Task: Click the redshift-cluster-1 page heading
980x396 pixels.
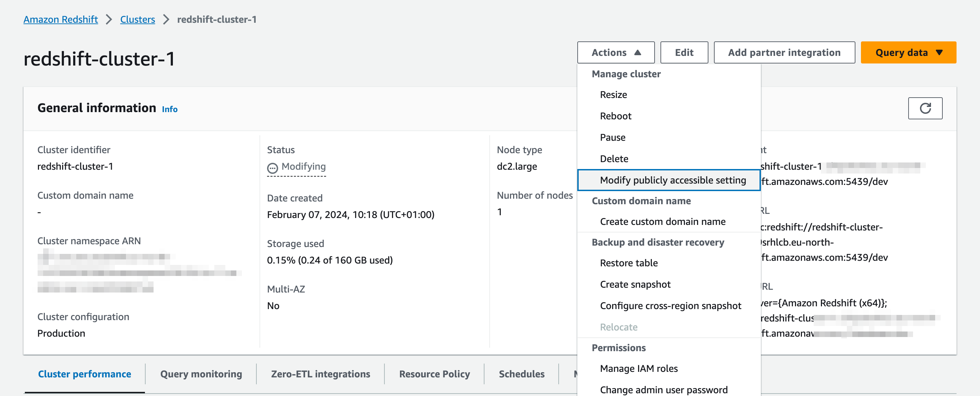Action: tap(99, 59)
